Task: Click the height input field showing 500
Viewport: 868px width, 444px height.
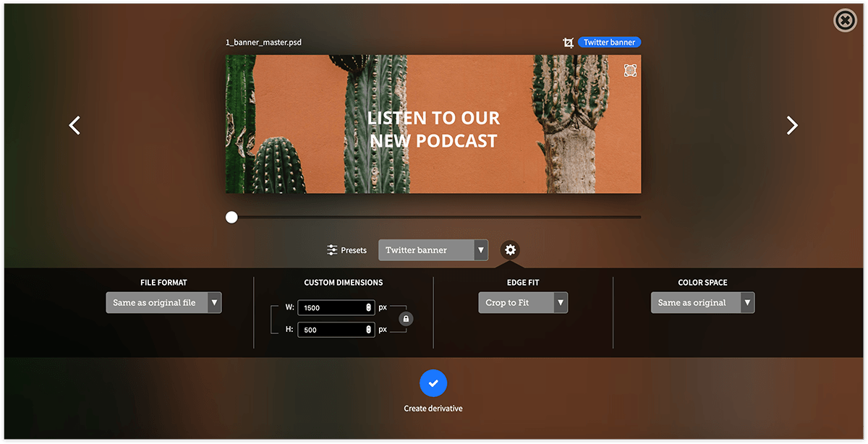Action: click(x=336, y=329)
